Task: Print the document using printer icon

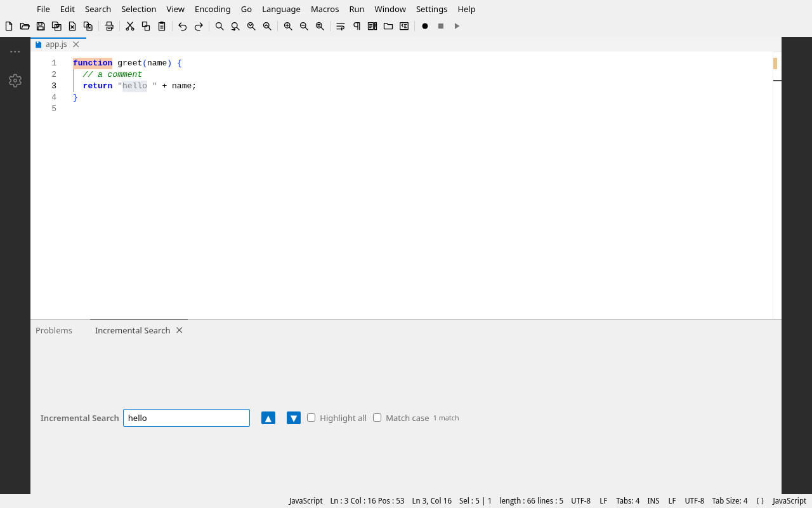Action: point(109,26)
